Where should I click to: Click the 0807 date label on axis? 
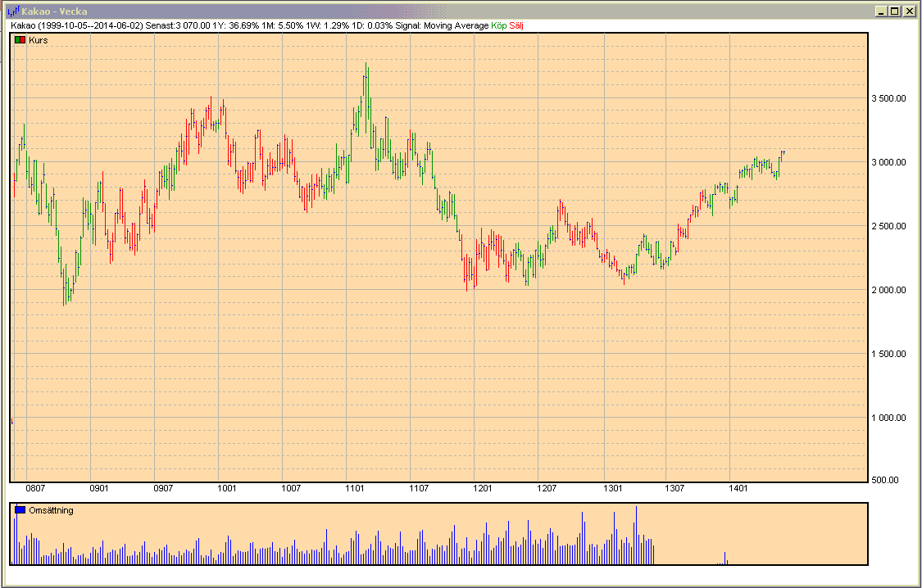click(x=35, y=488)
